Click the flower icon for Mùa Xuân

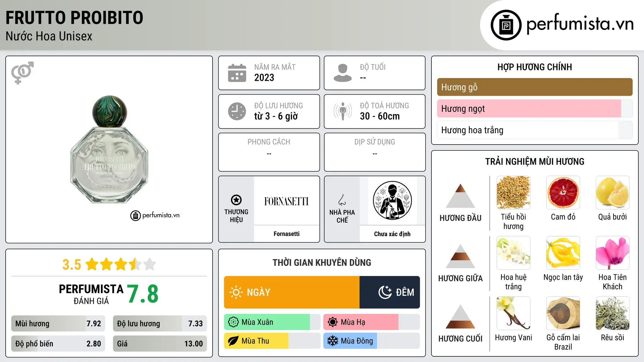233,322
